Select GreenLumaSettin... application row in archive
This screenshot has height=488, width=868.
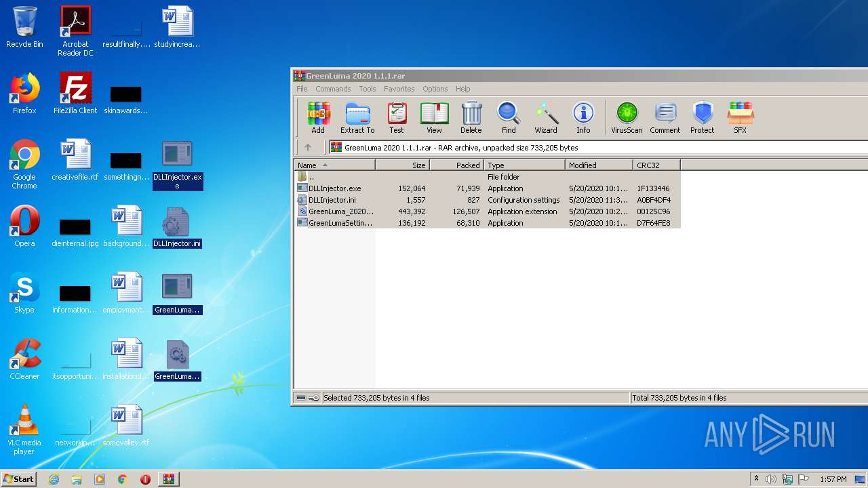coord(487,223)
